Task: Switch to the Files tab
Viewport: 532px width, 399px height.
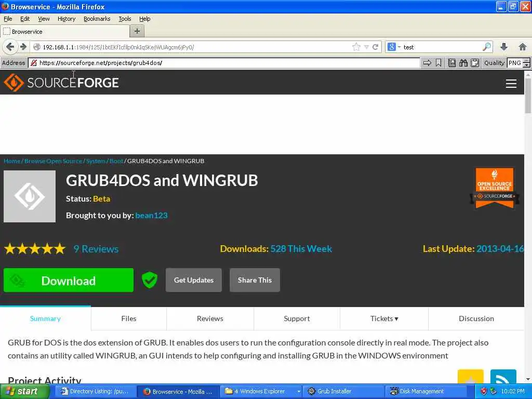Action: (129, 318)
